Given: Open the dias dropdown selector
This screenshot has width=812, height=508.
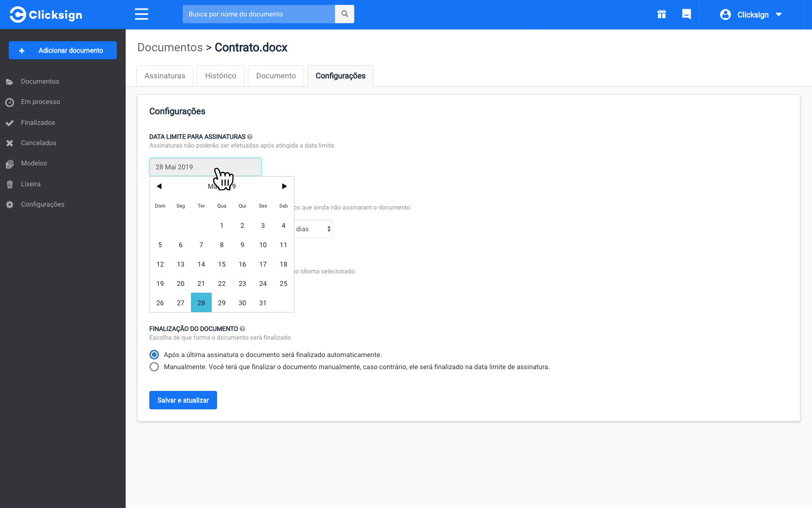Looking at the screenshot, I should [313, 229].
